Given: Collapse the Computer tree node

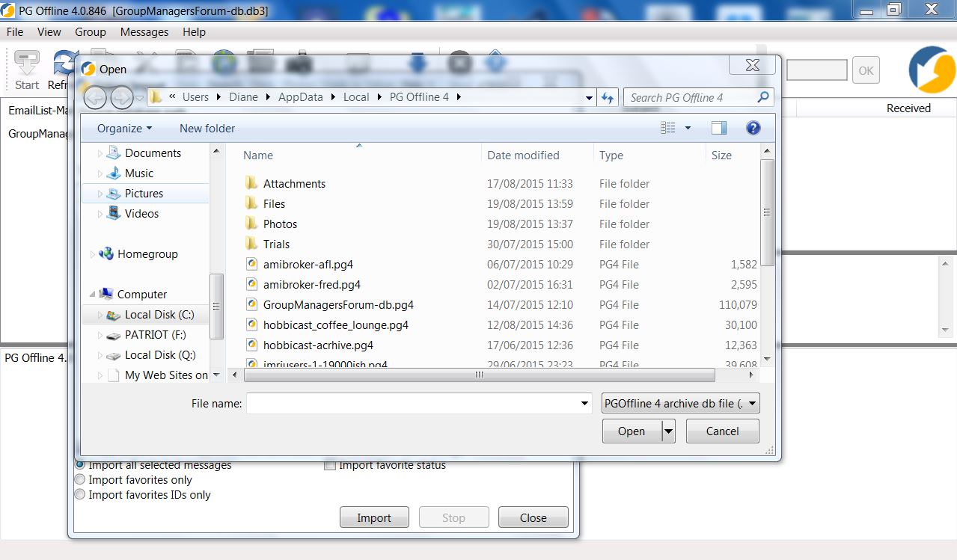Looking at the screenshot, I should click(x=93, y=294).
